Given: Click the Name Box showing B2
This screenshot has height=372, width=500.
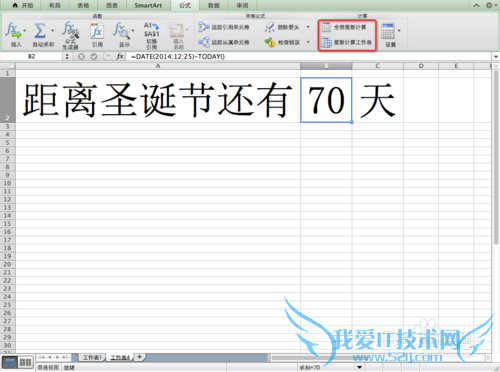Looking at the screenshot, I should (32, 56).
